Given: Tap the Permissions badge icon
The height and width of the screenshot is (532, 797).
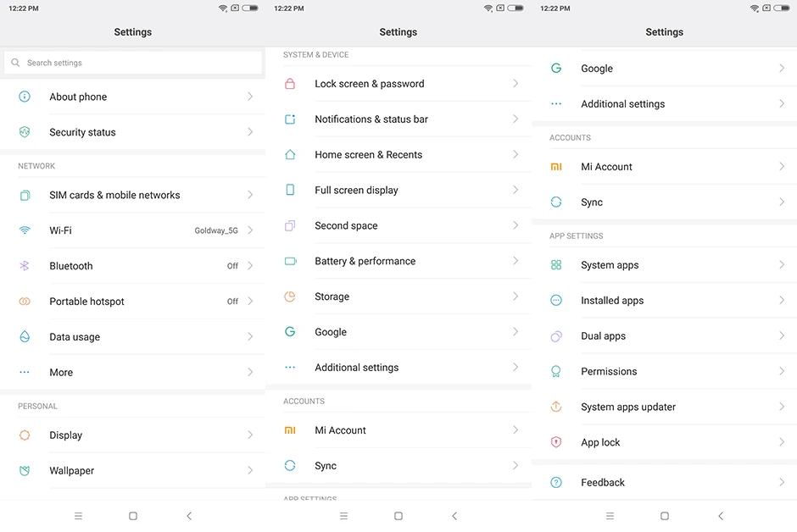Looking at the screenshot, I should pos(556,372).
